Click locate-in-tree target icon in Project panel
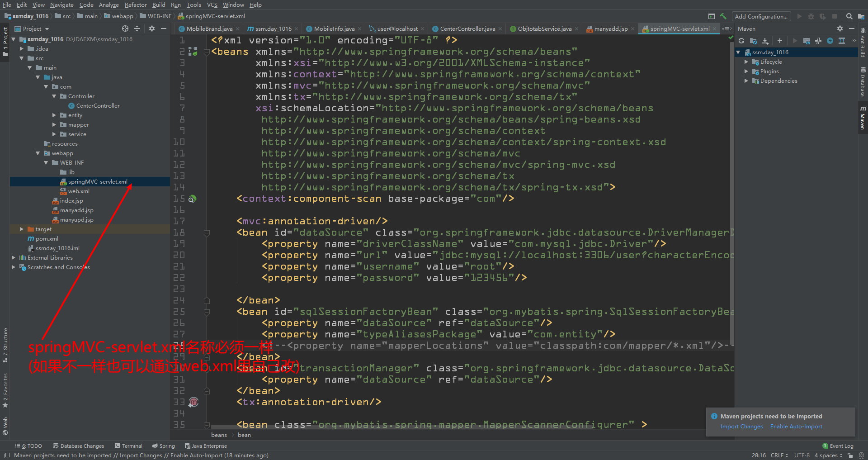The image size is (868, 460). click(x=125, y=28)
